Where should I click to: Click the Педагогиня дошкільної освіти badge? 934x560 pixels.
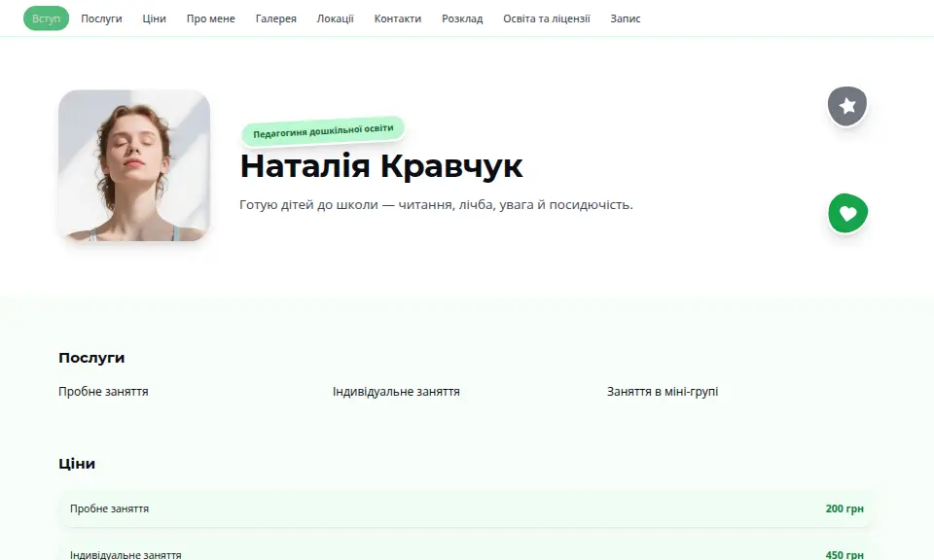(x=323, y=131)
